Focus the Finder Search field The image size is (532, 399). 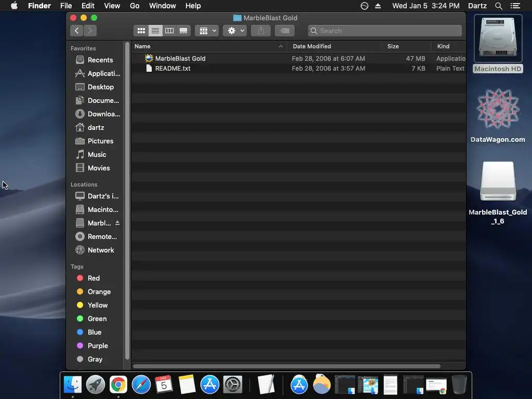click(x=385, y=31)
